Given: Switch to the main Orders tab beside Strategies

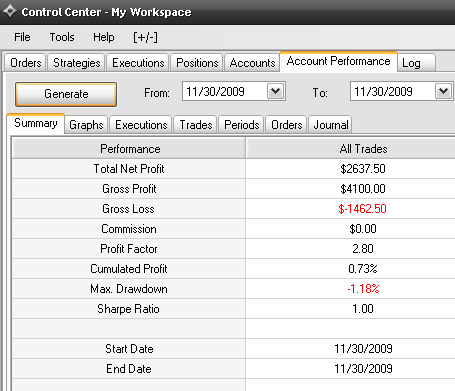Looking at the screenshot, I should (26, 63).
